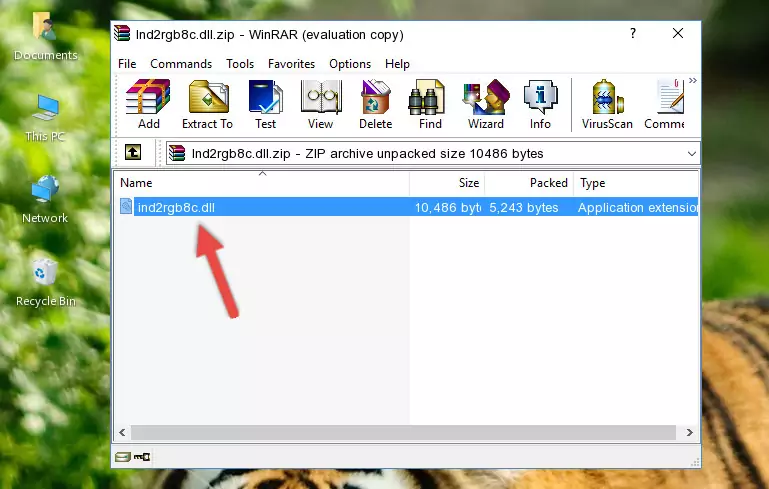Open the Find binoculars tool
Image resolution: width=769 pixels, height=489 pixels.
(430, 104)
